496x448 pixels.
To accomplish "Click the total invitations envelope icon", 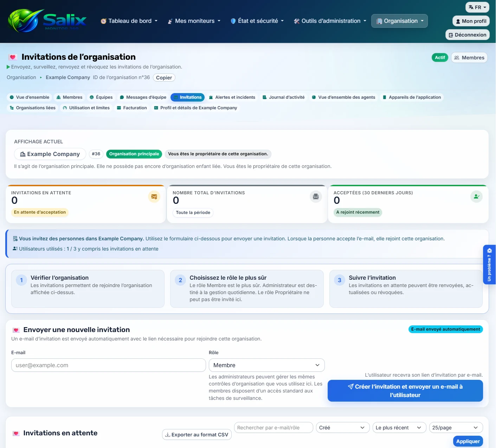I will point(316,197).
